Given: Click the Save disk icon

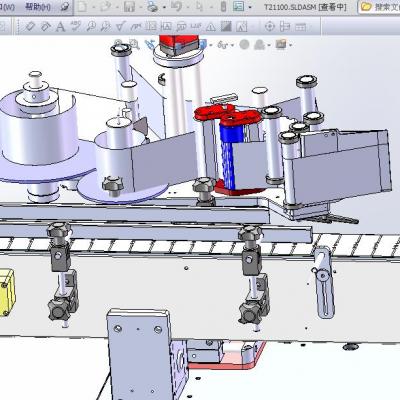Looking at the screenshot, I should 129,6.
